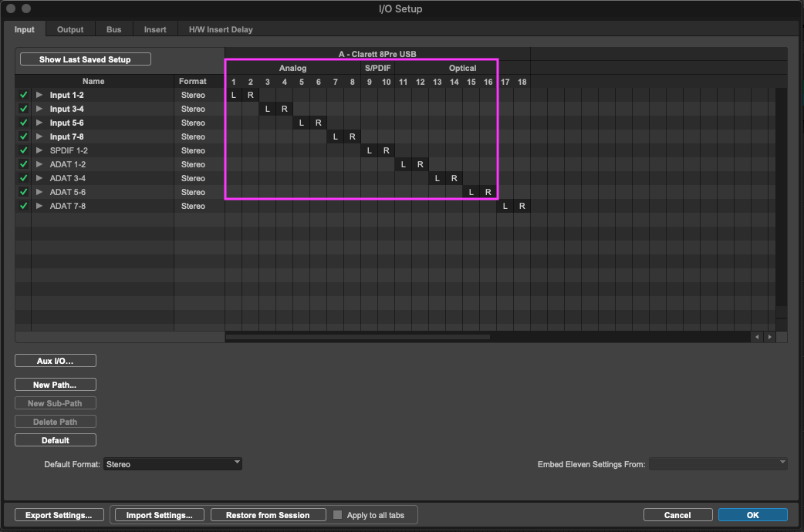Toggle the active checkmark for Input 5-6

[x=23, y=123]
